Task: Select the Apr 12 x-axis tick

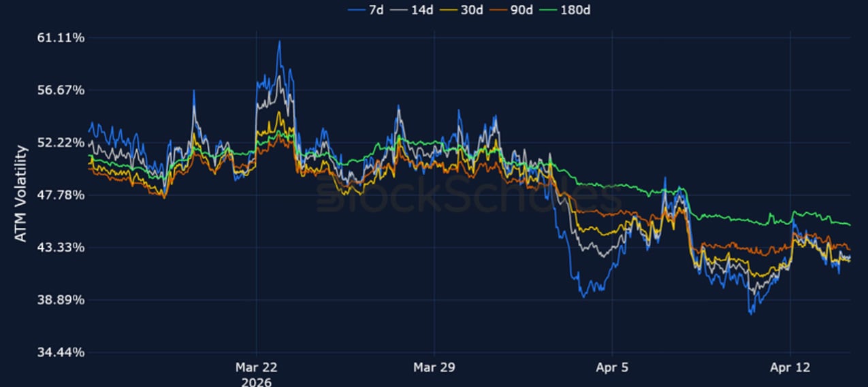Action: tap(790, 367)
